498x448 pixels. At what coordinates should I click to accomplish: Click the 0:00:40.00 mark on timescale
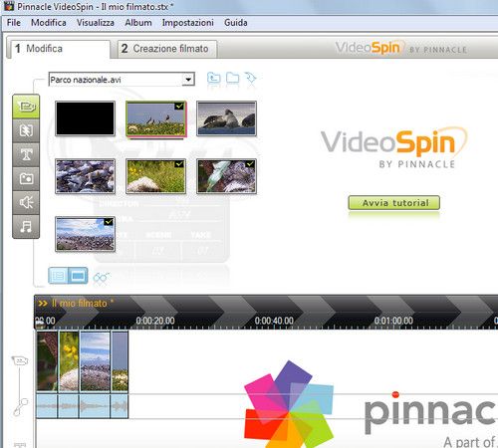pyautogui.click(x=274, y=321)
